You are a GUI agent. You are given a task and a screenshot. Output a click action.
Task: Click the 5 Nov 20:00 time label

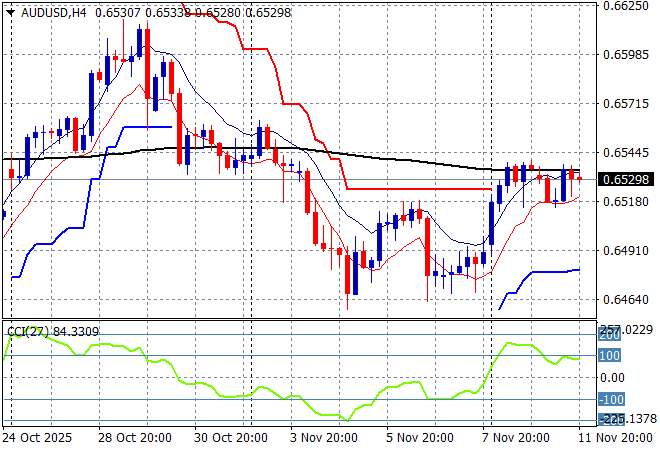coord(420,438)
